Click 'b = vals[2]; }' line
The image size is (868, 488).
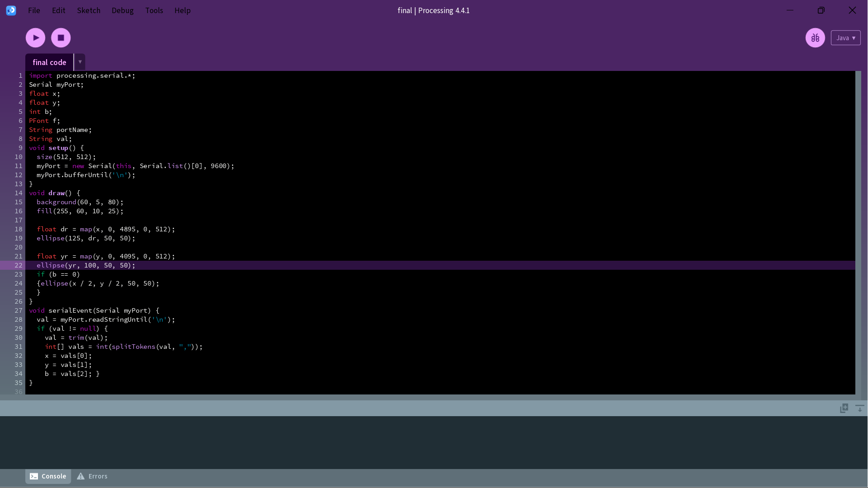tap(72, 374)
